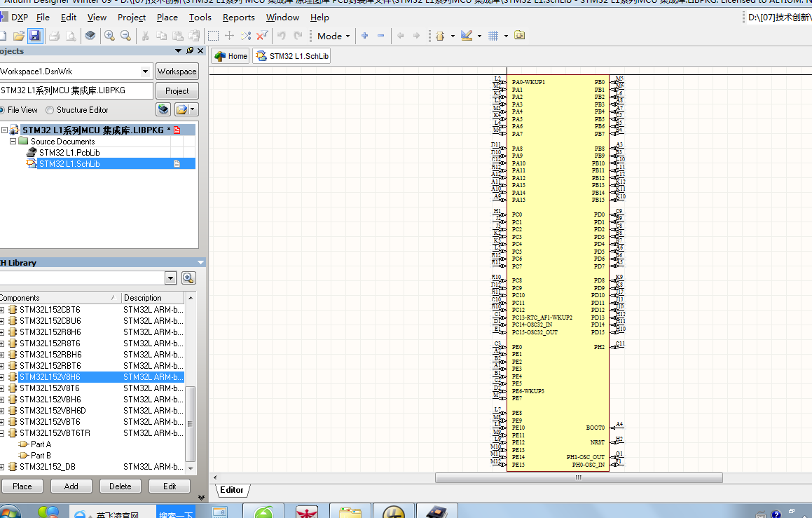Clear the current filter with red X icon
This screenshot has height=518, width=812.
coord(262,36)
